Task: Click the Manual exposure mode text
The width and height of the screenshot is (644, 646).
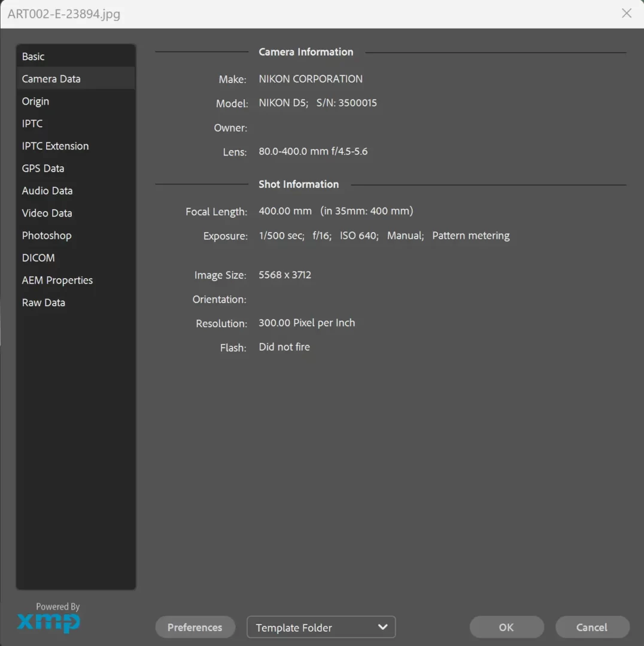Action: click(x=405, y=235)
